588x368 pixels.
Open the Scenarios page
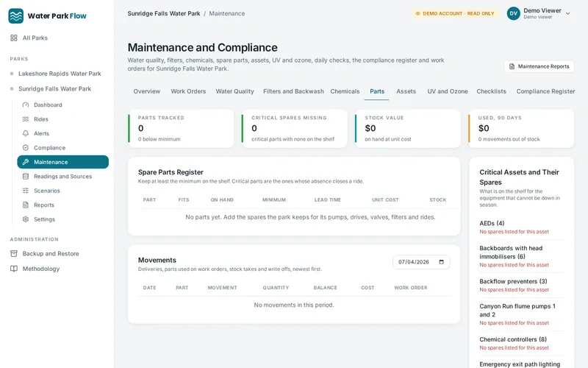(x=62, y=191)
